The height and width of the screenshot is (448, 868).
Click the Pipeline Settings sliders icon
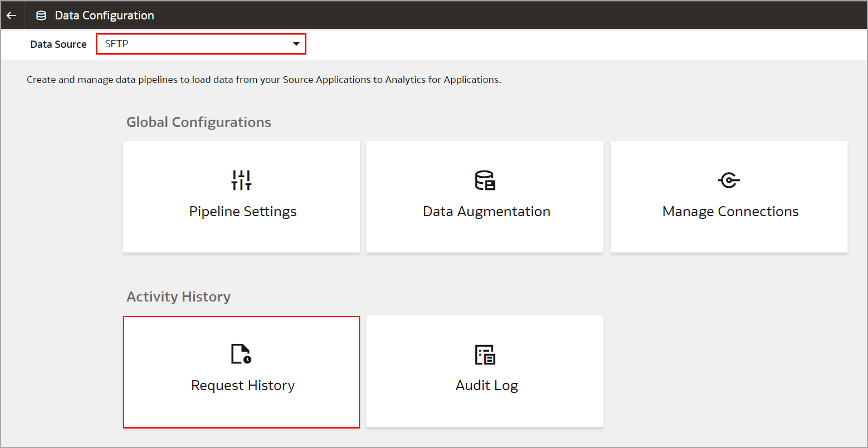point(241,180)
